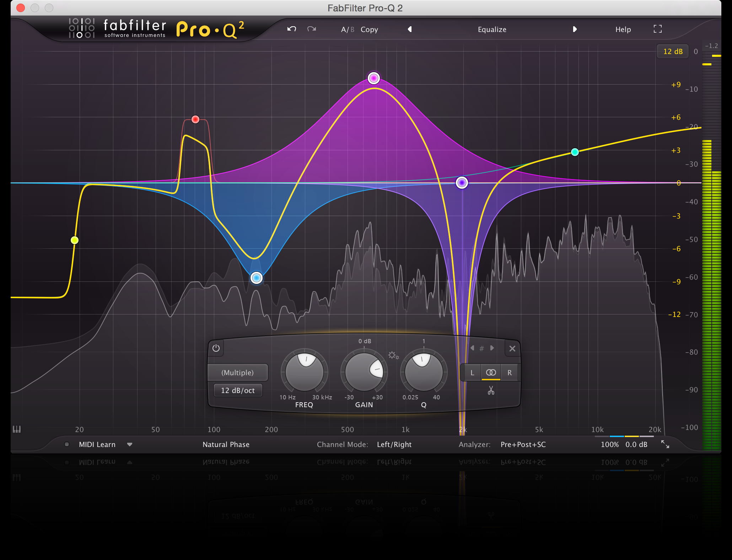Click the +30 gain maximum label
This screenshot has width=732, height=560.
[x=377, y=397]
